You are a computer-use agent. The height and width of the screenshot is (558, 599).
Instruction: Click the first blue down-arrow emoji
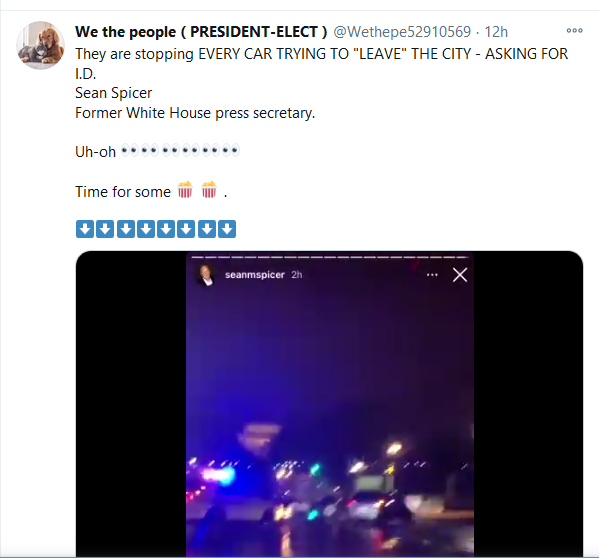[85, 229]
